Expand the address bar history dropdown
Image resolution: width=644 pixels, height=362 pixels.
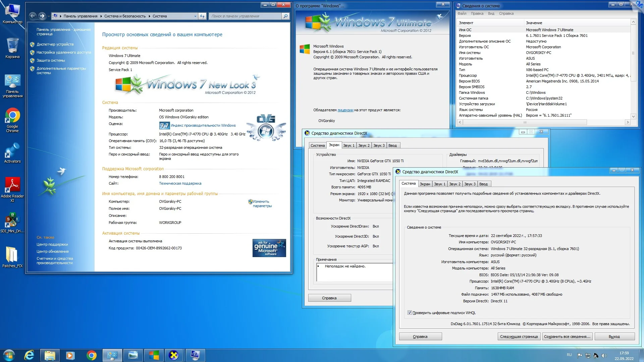pos(195,16)
